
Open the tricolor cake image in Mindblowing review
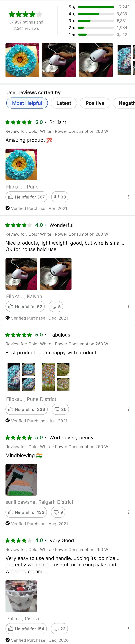21,480
